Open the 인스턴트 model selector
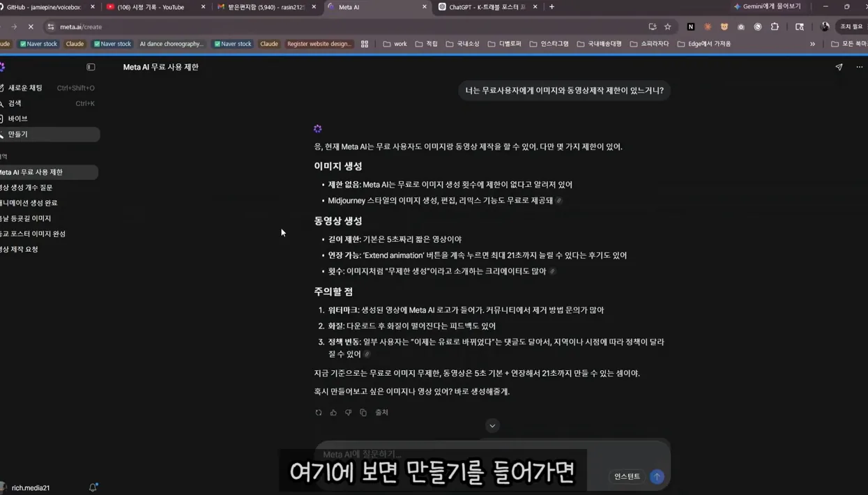 click(627, 476)
